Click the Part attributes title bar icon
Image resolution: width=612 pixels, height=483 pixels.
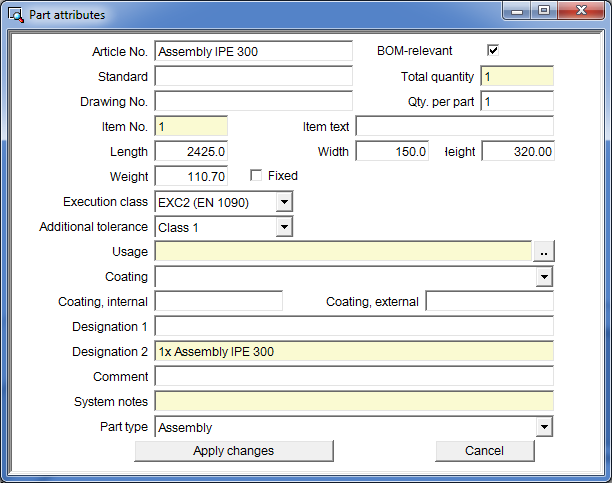point(16,15)
